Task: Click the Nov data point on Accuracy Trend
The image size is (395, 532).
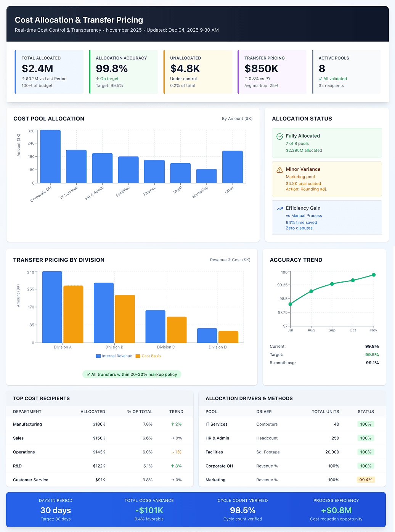Action: point(374,275)
